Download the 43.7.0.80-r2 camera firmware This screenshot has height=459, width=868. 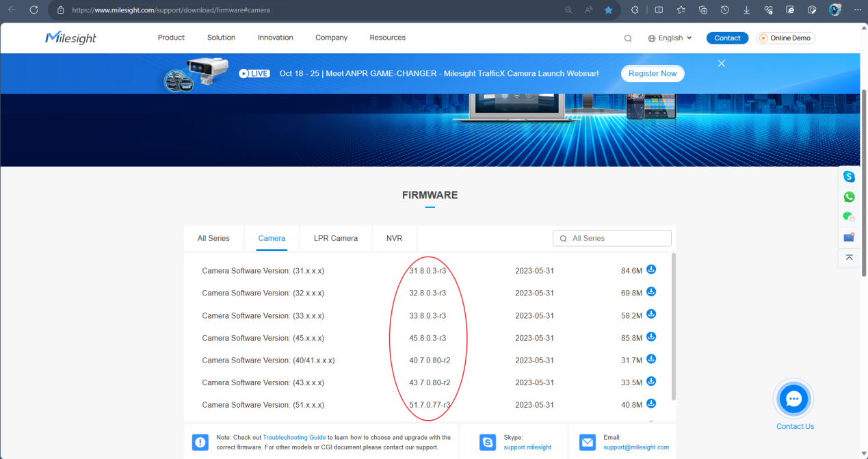(x=651, y=381)
